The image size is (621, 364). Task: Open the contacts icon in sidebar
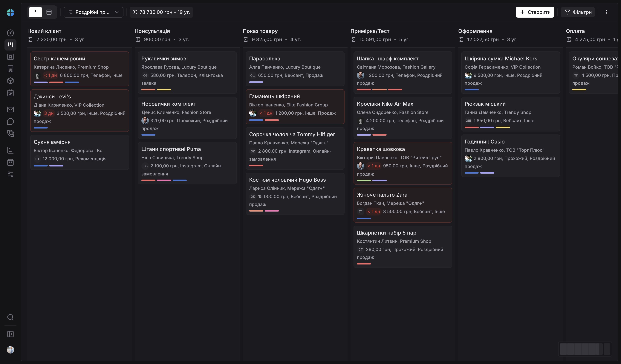pyautogui.click(x=10, y=57)
